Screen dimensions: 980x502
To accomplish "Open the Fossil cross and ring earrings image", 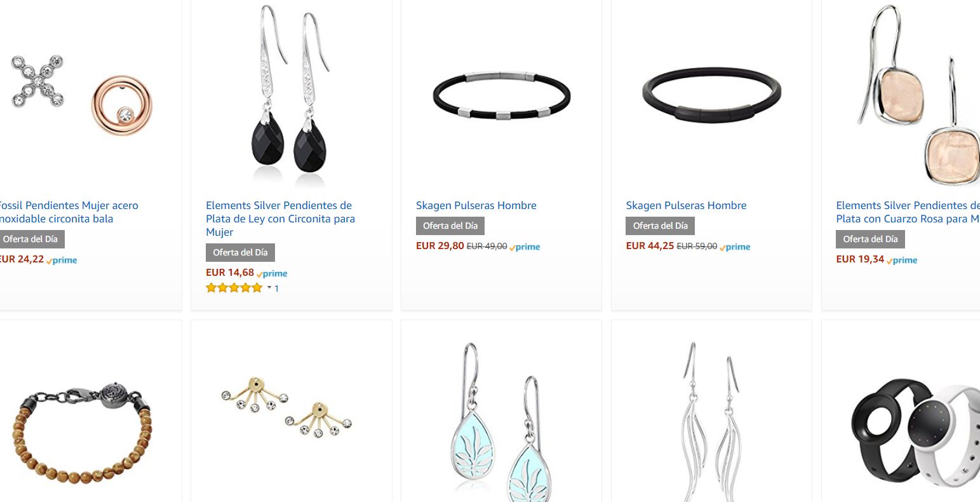I will point(81,95).
